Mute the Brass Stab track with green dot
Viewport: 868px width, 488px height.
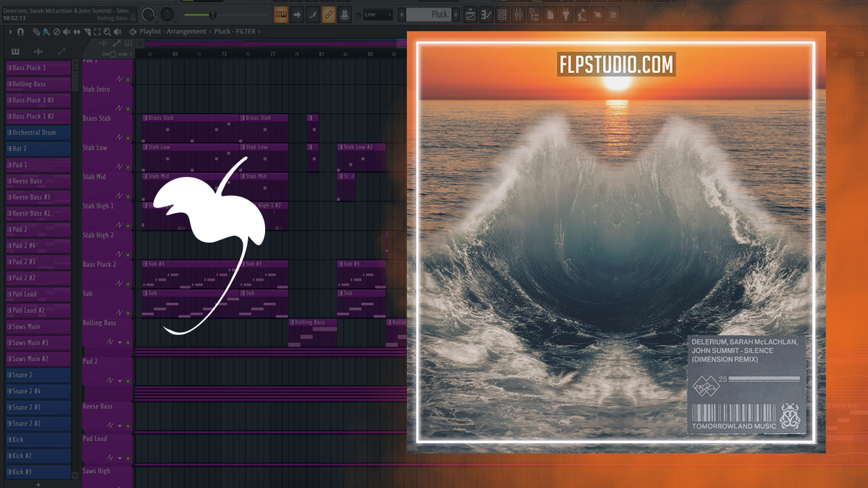128,138
